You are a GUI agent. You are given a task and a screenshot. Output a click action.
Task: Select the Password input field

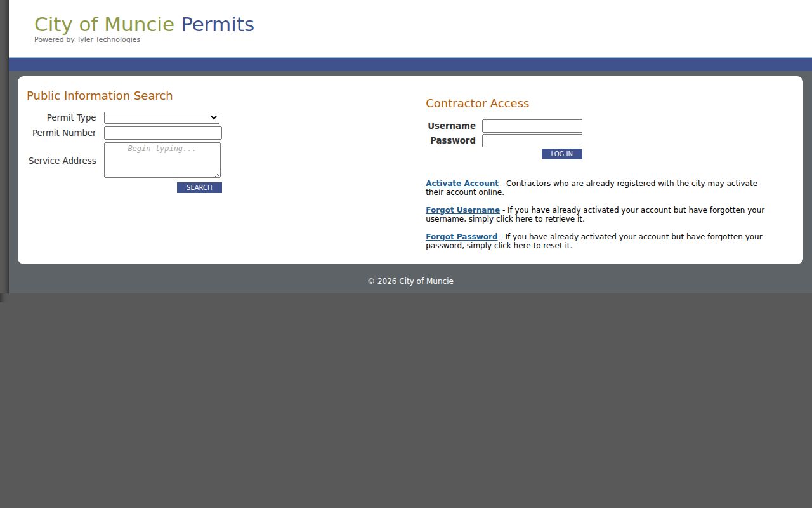click(532, 140)
